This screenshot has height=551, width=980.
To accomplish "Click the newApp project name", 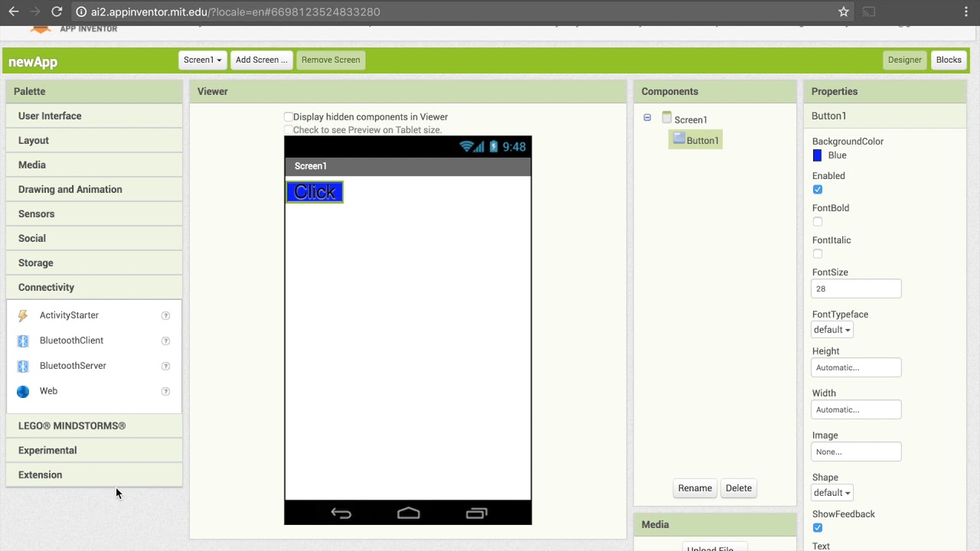I will click(33, 62).
